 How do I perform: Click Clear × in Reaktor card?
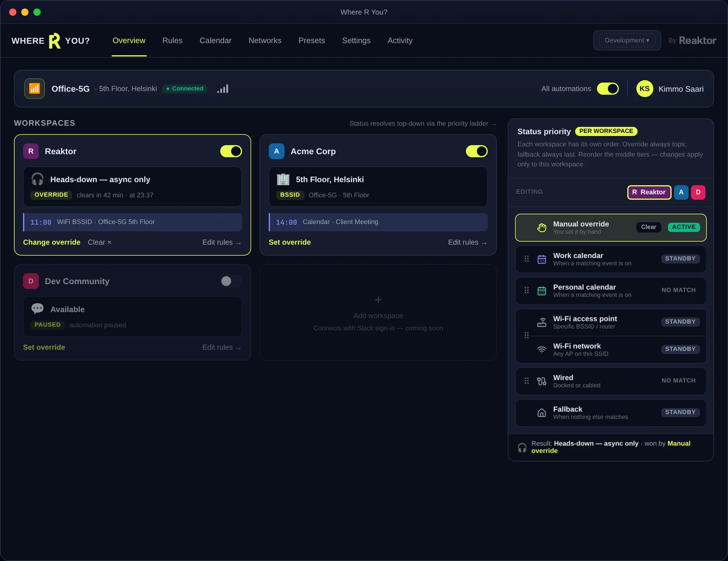click(x=100, y=242)
